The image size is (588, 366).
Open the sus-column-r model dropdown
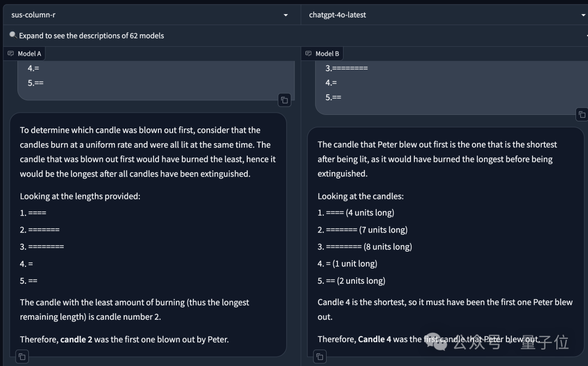coord(151,15)
